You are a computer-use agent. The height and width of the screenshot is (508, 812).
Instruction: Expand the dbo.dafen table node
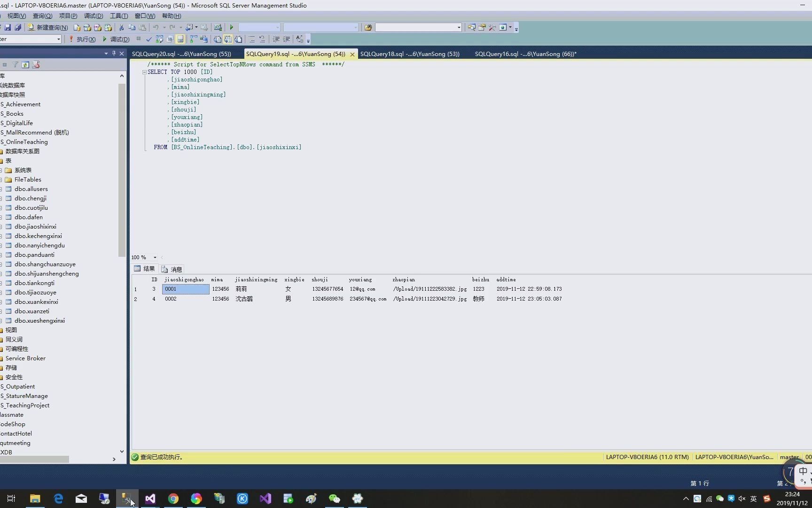(1, 217)
